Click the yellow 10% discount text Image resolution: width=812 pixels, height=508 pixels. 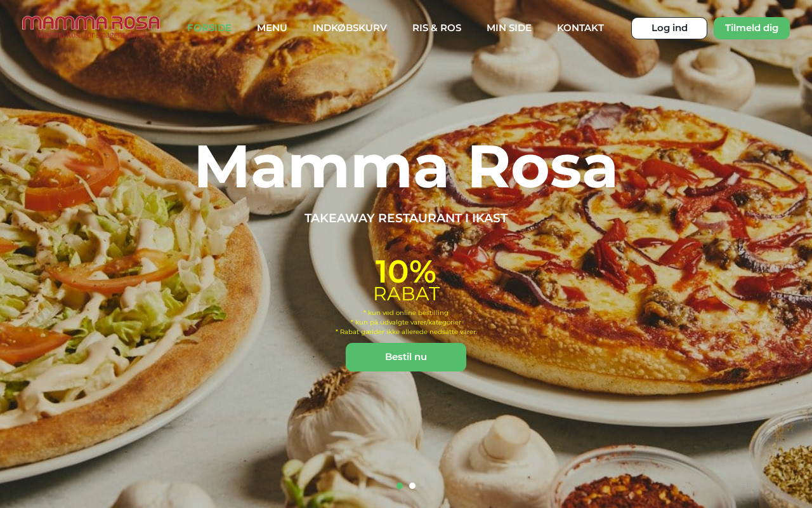406,272
